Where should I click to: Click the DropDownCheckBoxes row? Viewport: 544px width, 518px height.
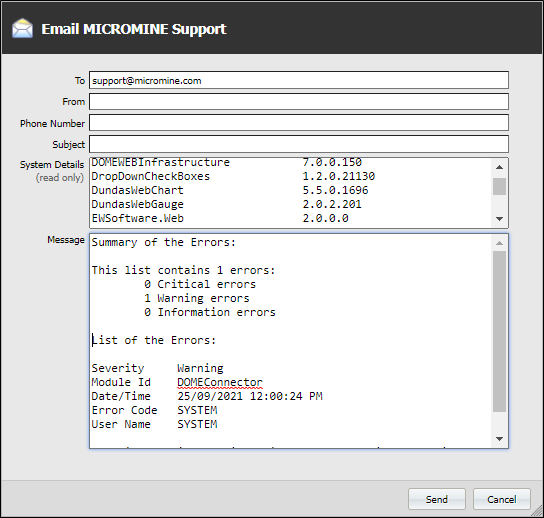tap(233, 176)
